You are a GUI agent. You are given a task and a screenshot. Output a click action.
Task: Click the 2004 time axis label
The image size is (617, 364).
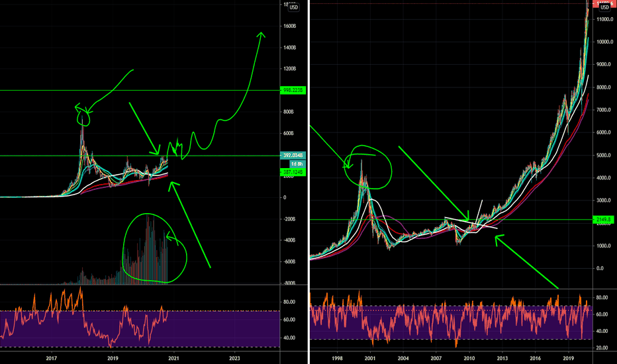pyautogui.click(x=403, y=358)
